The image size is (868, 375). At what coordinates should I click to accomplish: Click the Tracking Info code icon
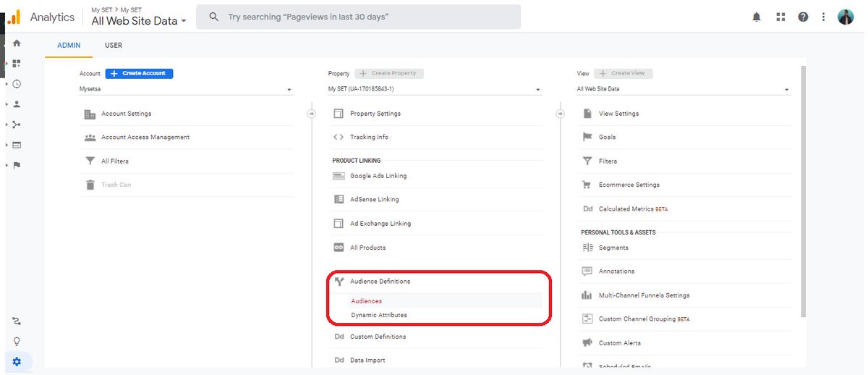coord(338,138)
